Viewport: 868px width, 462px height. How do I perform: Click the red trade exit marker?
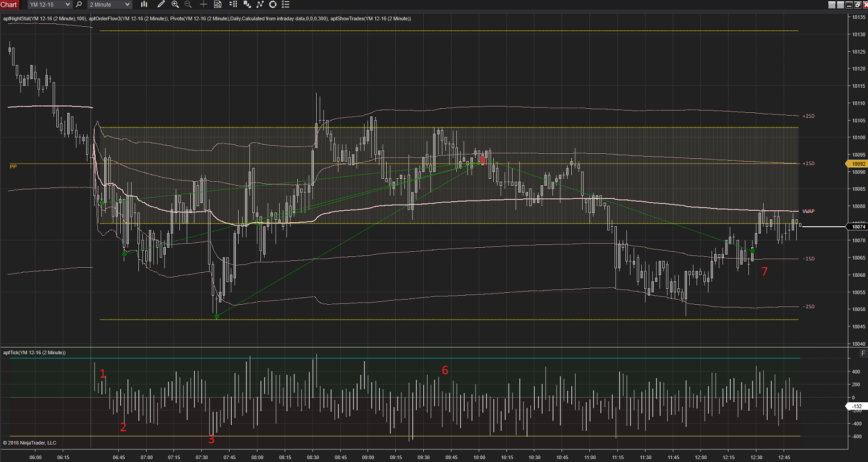[483, 160]
